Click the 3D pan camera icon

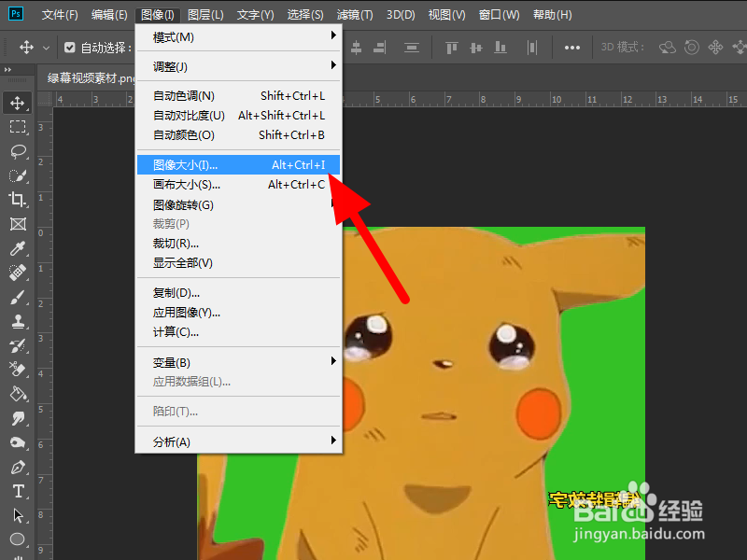[715, 48]
